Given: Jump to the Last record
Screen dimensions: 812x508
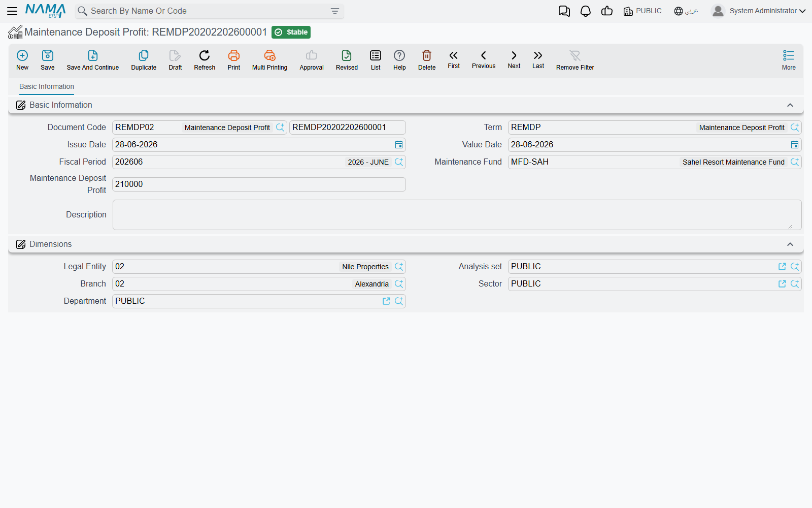Looking at the screenshot, I should [538, 59].
